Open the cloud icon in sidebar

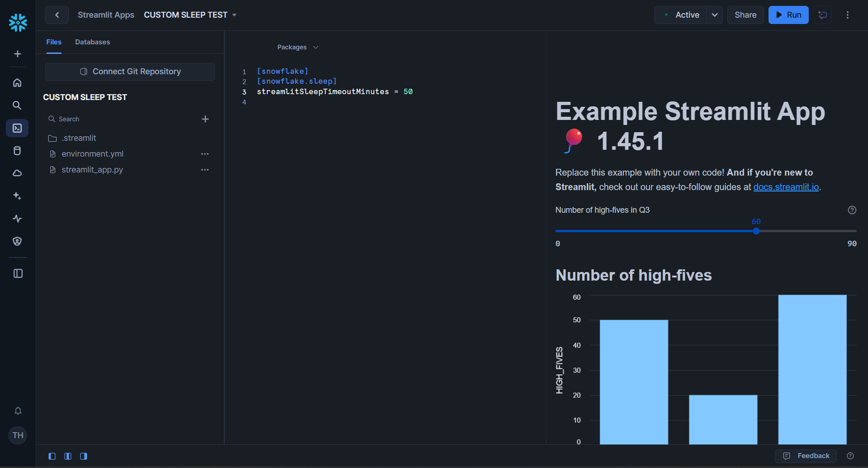pos(17,173)
